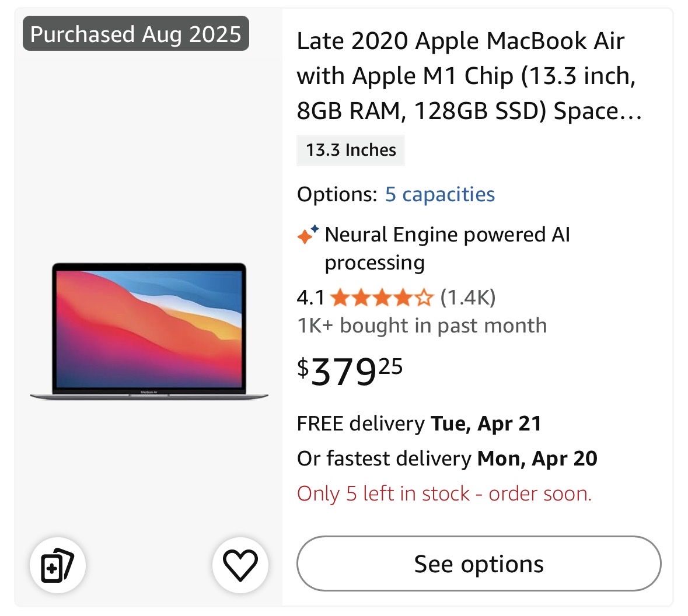Viewport: 688px width, 616px height.
Task: Open the MacBook Air product image
Action: (149, 331)
